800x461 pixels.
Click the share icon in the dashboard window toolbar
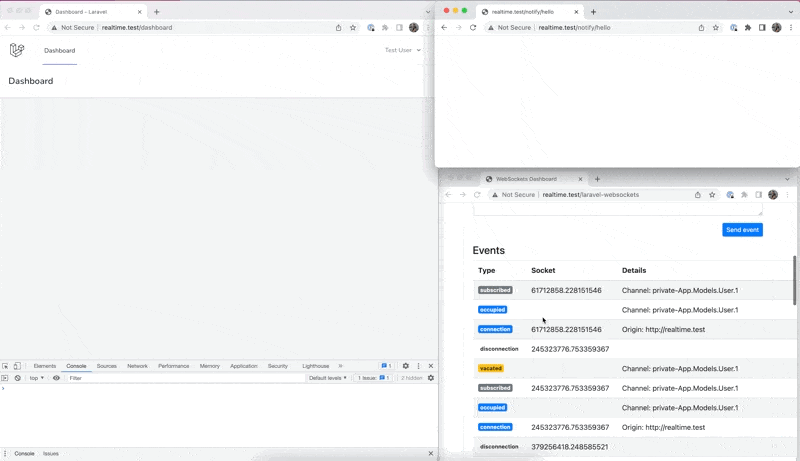click(x=338, y=28)
